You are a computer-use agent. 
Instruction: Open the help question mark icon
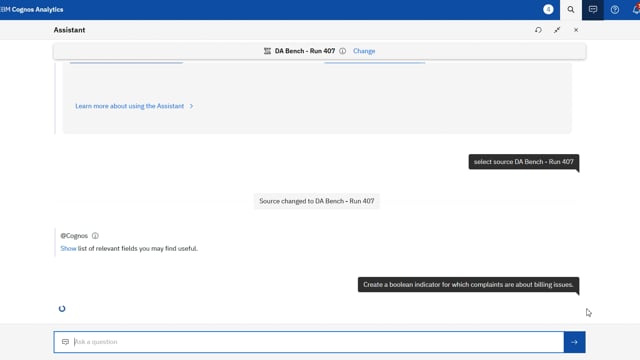coord(615,9)
